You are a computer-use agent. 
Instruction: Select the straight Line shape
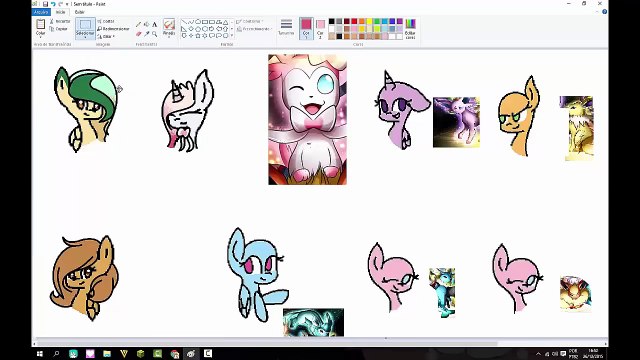point(184,22)
